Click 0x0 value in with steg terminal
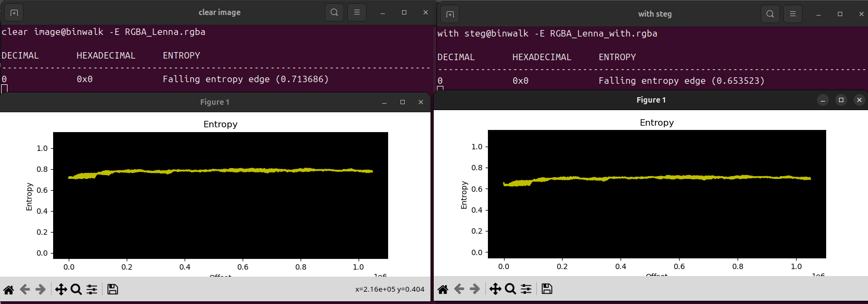The image size is (868, 304). 521,81
